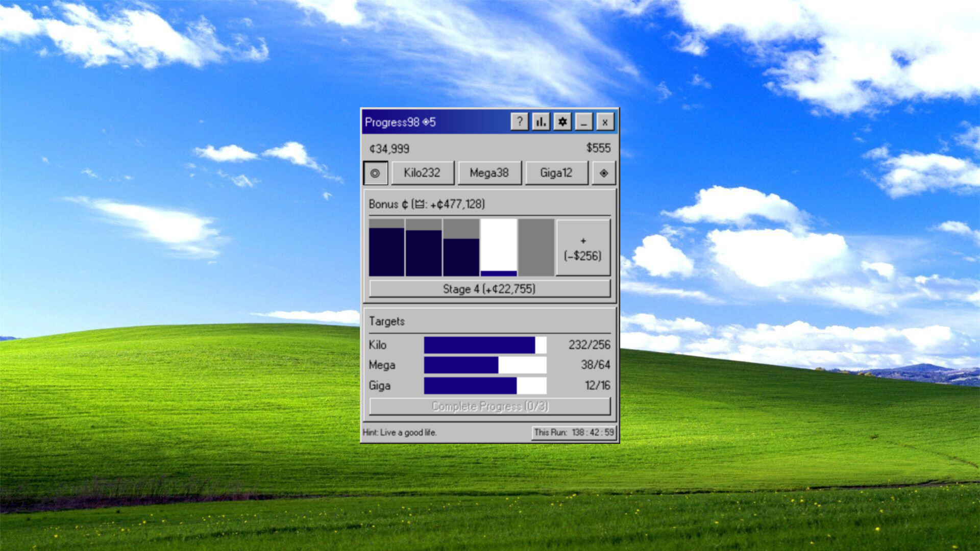The height and width of the screenshot is (551, 980).
Task: Click the Giga label in Targets
Action: [380, 386]
